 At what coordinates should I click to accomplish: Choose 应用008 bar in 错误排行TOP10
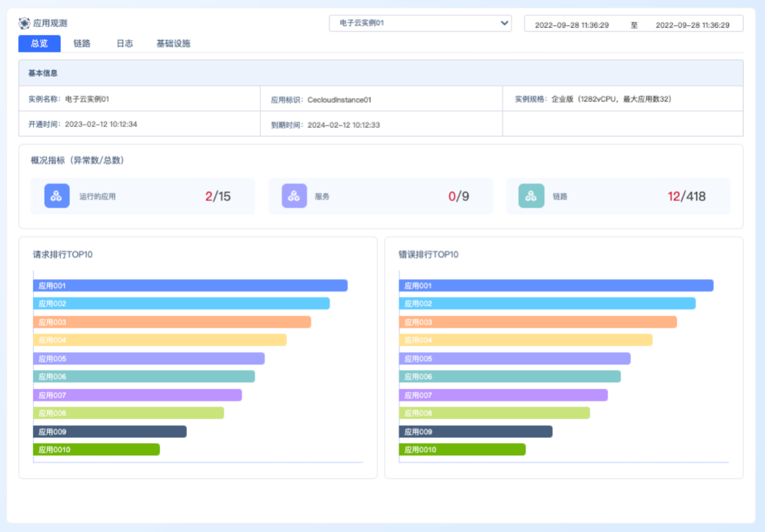pyautogui.click(x=495, y=413)
